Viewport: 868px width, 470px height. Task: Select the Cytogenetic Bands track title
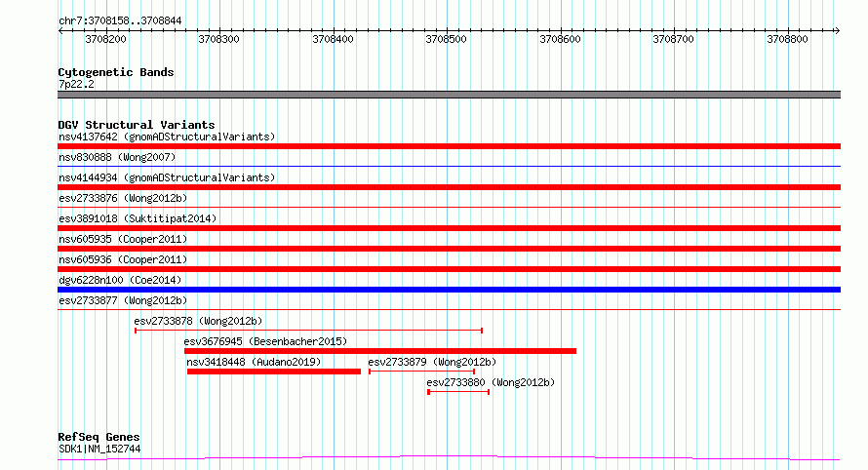(x=116, y=72)
